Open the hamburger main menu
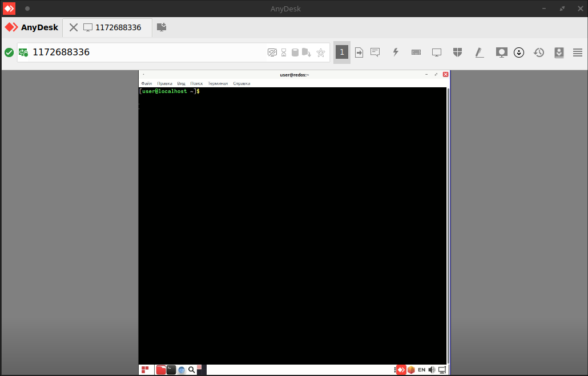Screen dimensions: 588x376 point(578,52)
